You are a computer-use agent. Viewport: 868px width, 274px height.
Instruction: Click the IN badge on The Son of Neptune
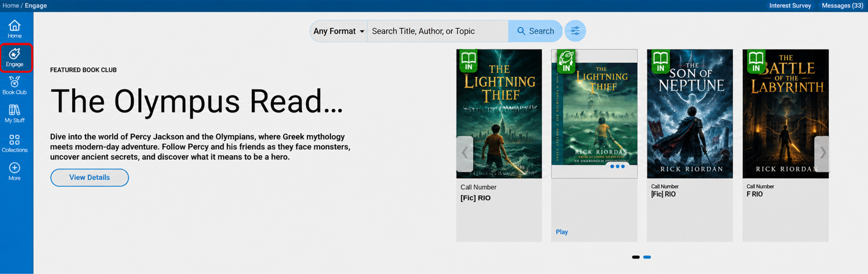(660, 62)
